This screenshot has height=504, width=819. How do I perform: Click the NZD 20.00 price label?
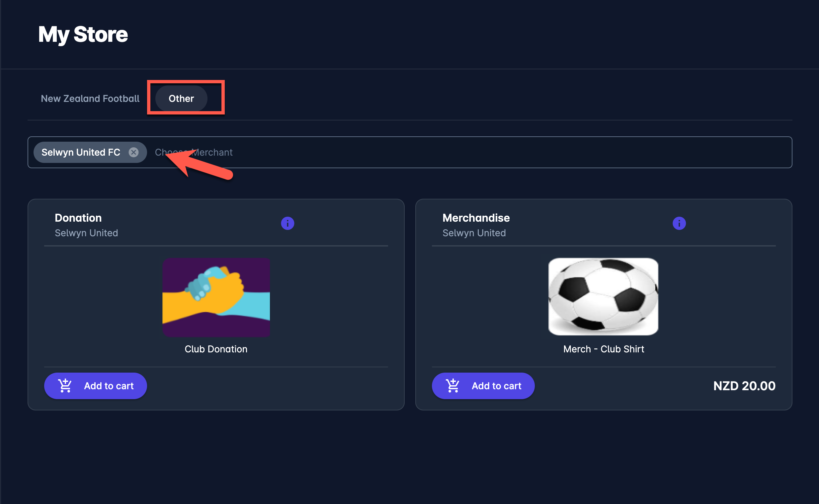(744, 386)
